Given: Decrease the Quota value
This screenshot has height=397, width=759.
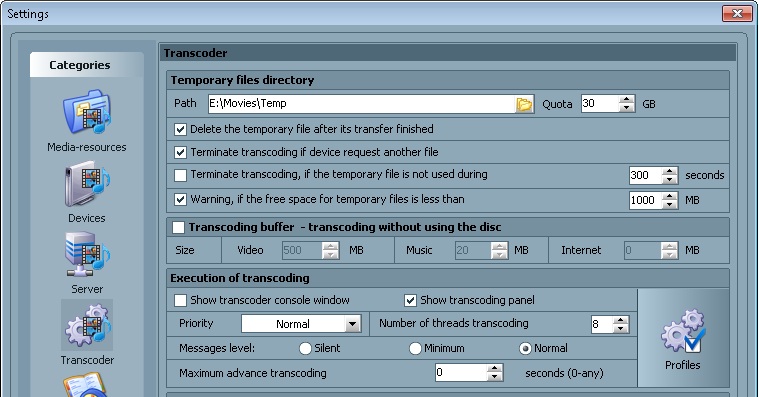Looking at the screenshot, I should (x=626, y=108).
